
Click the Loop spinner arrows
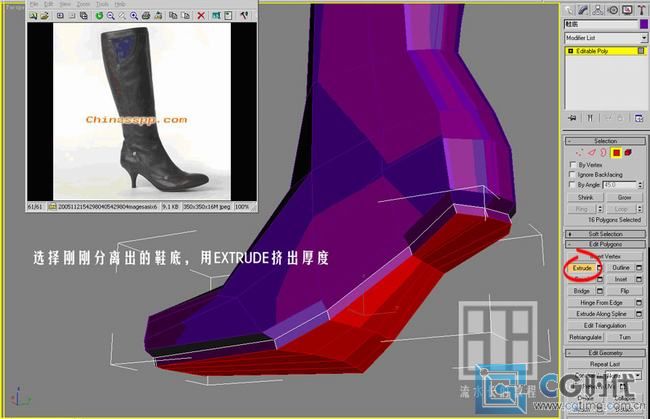click(640, 209)
